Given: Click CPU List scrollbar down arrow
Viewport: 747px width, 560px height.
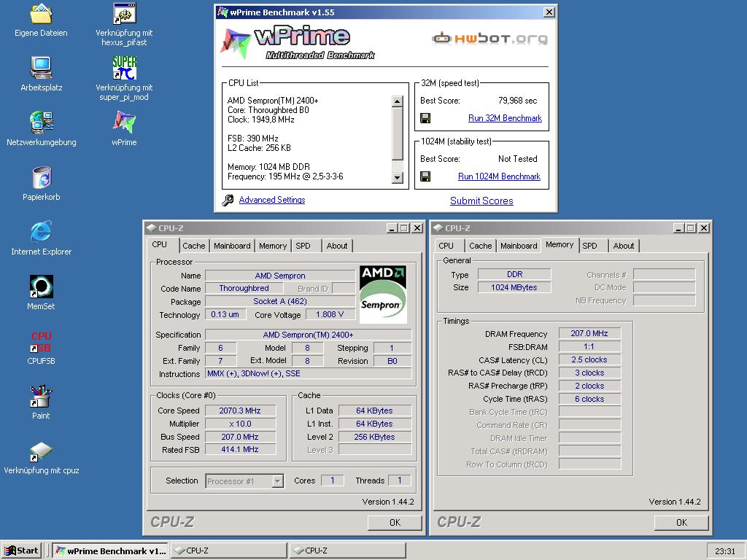Looking at the screenshot, I should 398,178.
